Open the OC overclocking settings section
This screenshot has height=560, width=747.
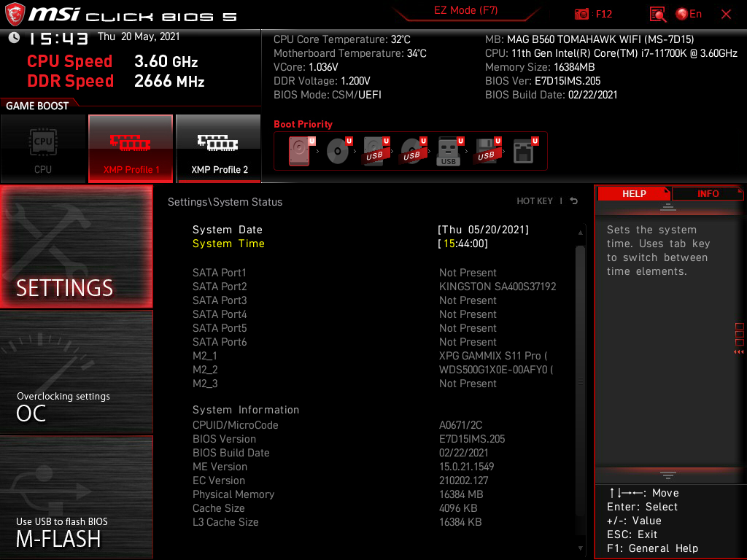(76, 373)
